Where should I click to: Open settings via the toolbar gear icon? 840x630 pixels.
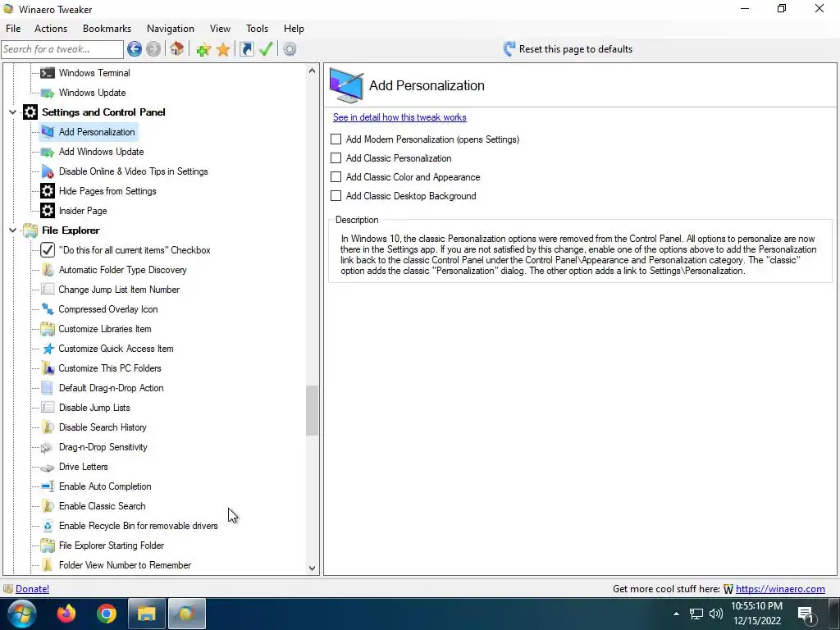(x=290, y=49)
